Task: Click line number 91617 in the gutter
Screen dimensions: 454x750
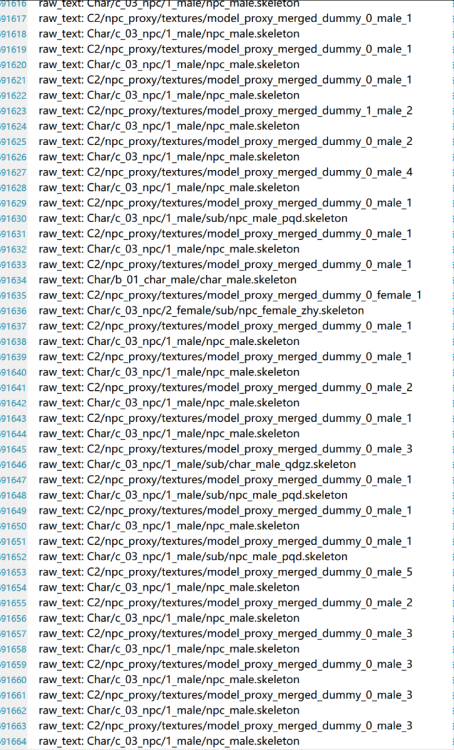Action: click(x=13, y=19)
